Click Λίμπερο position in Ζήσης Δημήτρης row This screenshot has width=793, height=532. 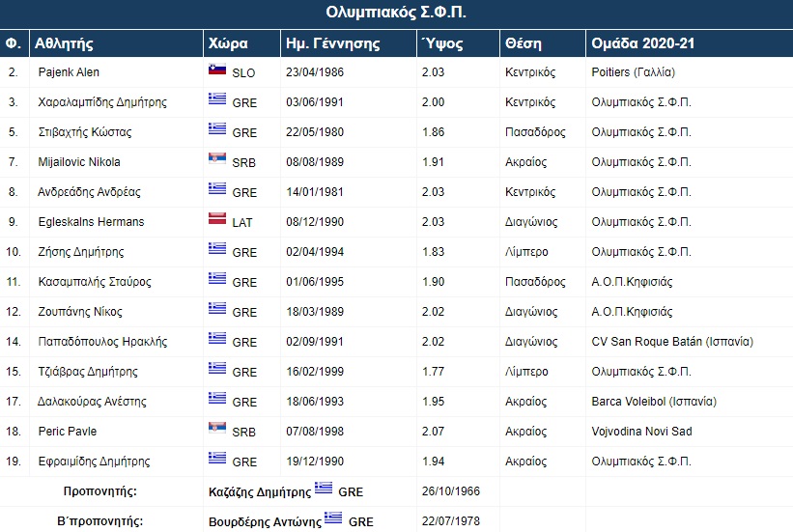pyautogui.click(x=526, y=251)
